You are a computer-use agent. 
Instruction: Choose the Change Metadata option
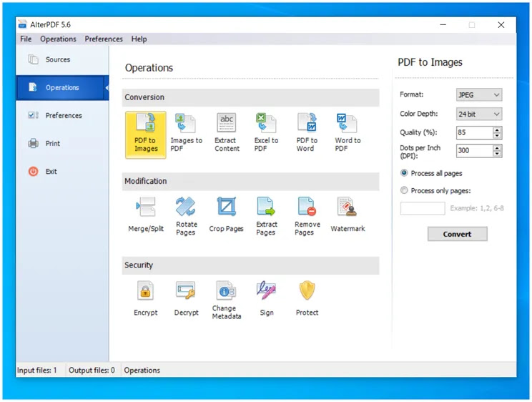click(x=226, y=300)
